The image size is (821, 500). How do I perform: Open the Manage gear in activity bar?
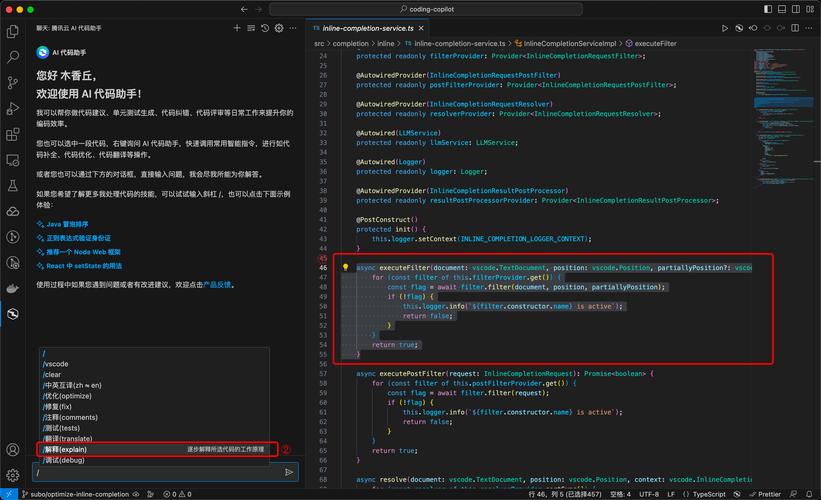click(13, 475)
